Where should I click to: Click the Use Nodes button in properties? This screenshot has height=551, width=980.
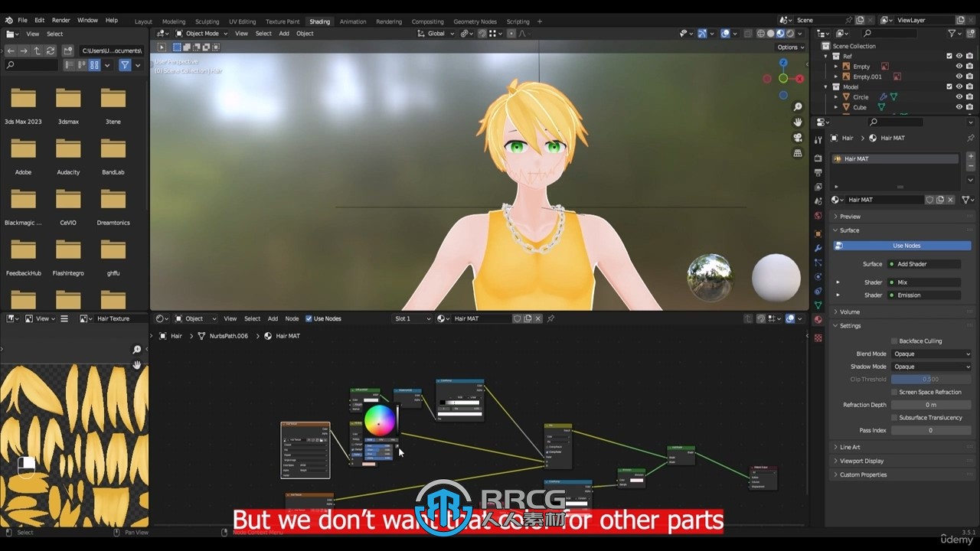902,246
